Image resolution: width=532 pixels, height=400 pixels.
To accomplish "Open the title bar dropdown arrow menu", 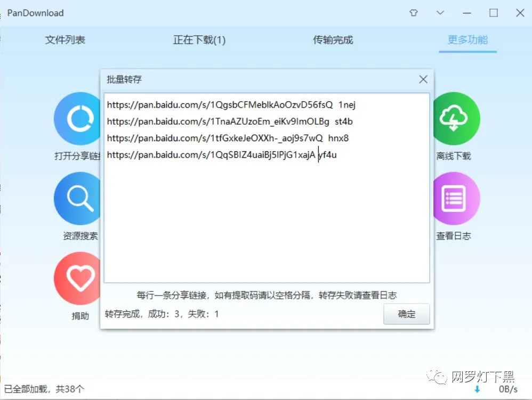I will click(440, 13).
